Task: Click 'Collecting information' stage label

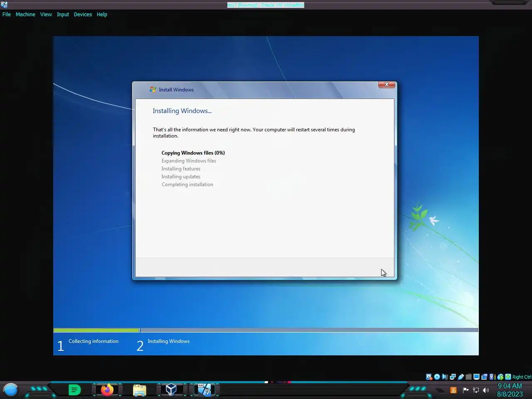Action: 94,341
